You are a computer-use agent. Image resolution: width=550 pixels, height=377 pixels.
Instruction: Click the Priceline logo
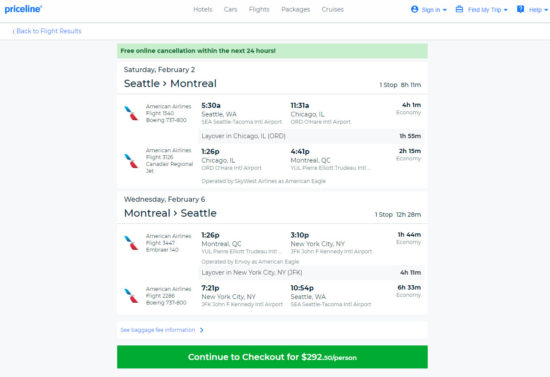(23, 9)
